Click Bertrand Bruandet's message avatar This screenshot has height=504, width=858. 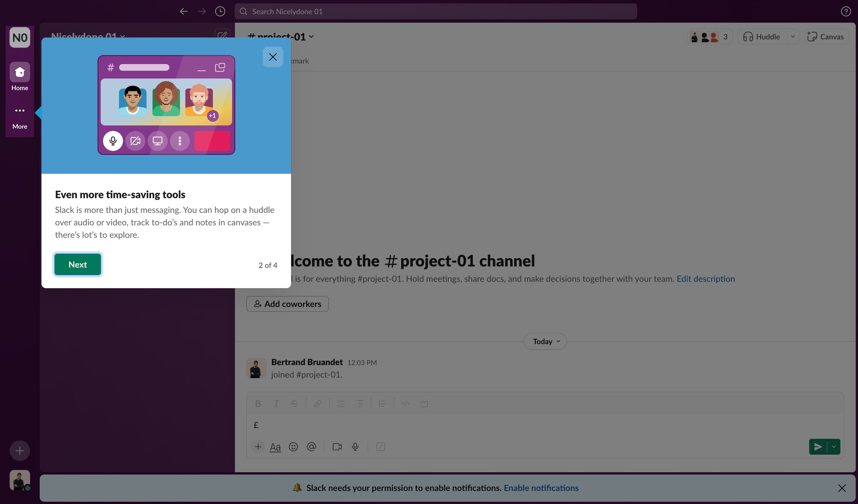point(256,368)
